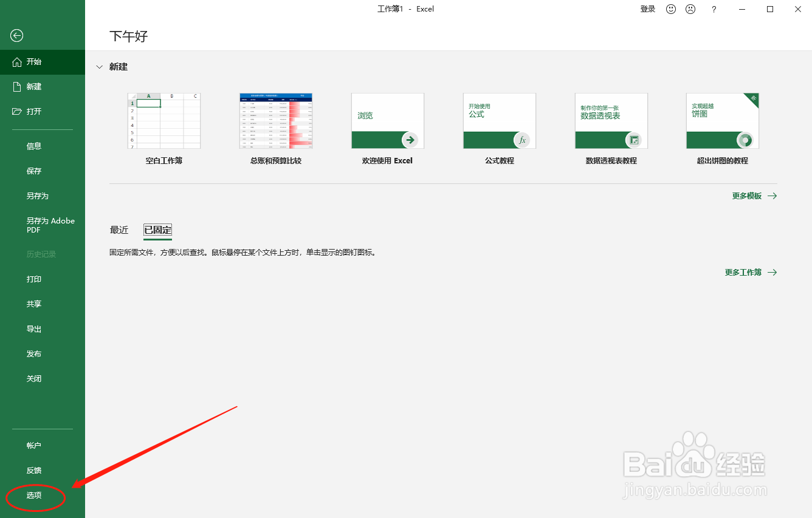812x518 pixels.
Task: Select 新建 in the sidebar
Action: click(x=43, y=87)
